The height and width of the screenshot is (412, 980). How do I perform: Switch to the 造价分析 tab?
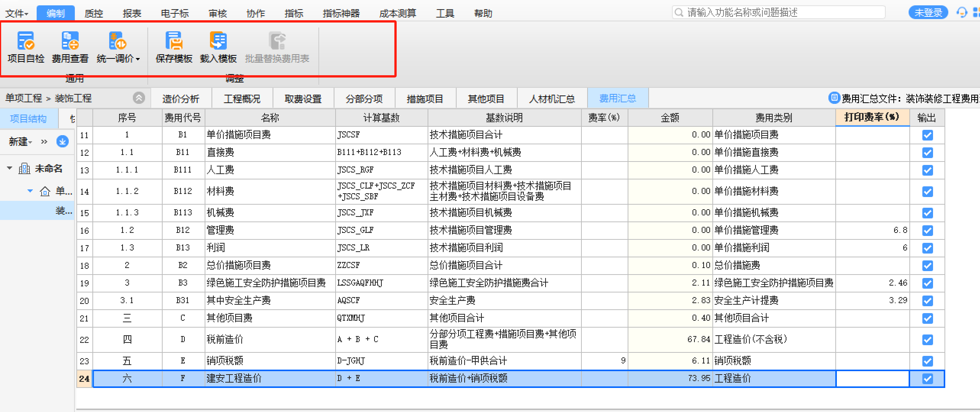tap(181, 99)
